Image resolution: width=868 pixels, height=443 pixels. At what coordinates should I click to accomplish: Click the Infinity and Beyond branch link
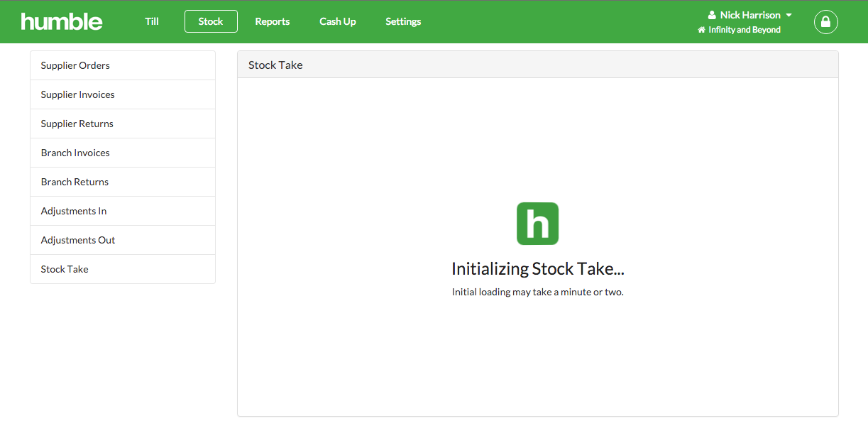(745, 30)
